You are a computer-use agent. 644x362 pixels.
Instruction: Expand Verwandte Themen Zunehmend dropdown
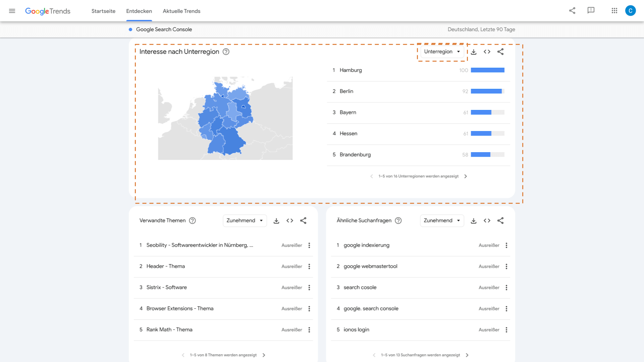pos(245,221)
